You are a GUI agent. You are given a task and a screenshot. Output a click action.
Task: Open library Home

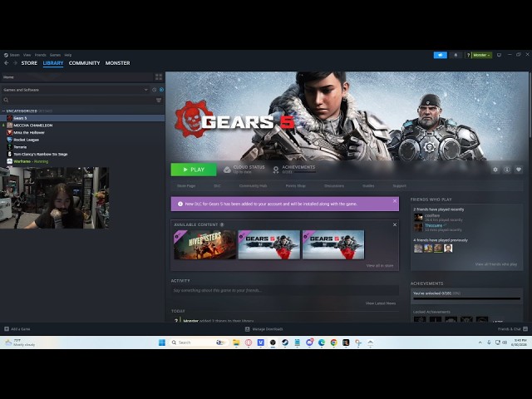[x=76, y=77]
